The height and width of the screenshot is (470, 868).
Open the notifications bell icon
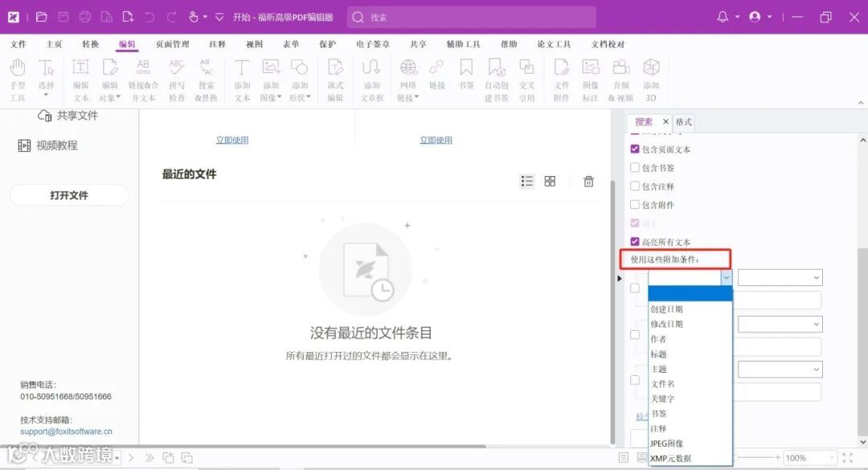coord(723,17)
